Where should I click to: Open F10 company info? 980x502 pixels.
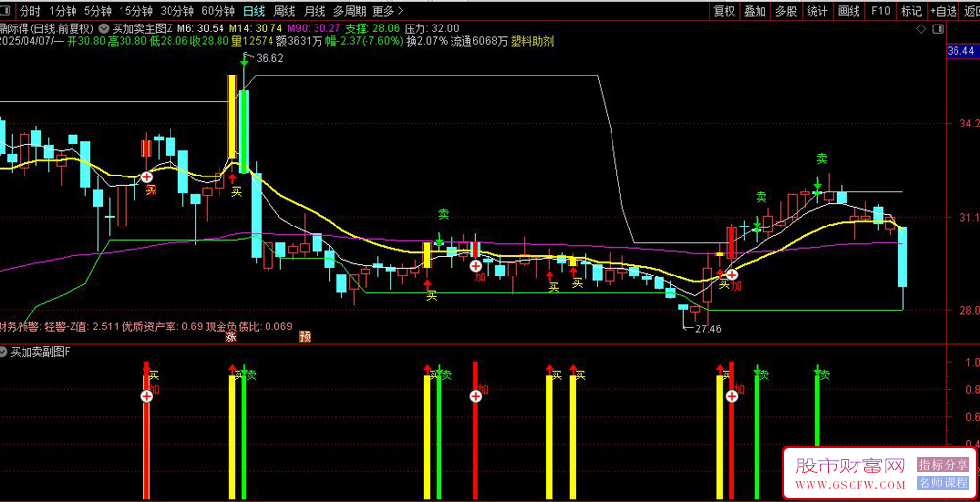[x=880, y=11]
